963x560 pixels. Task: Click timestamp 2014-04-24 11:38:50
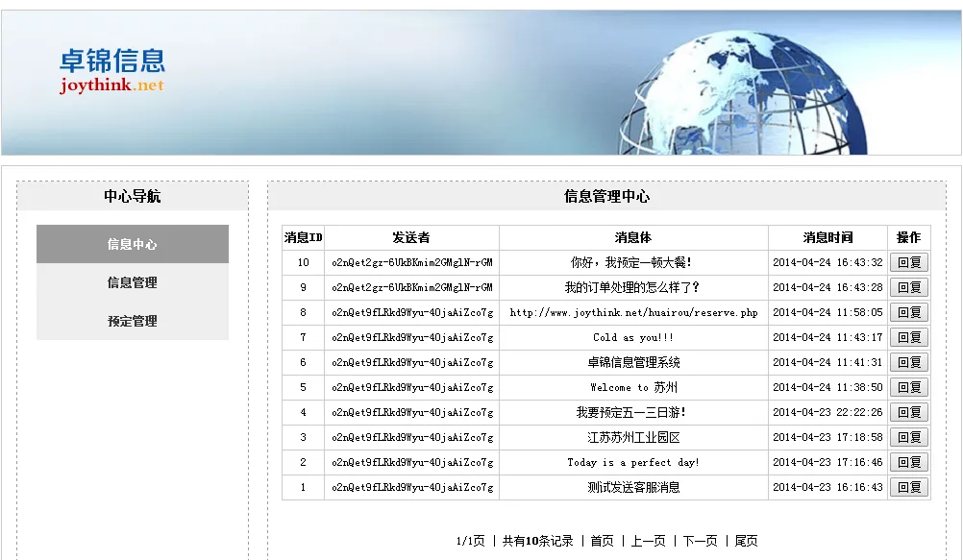click(x=827, y=387)
